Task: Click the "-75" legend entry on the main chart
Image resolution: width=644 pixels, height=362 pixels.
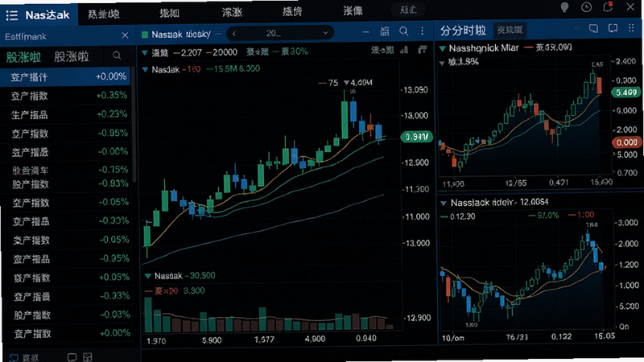Action: pyautogui.click(x=328, y=84)
